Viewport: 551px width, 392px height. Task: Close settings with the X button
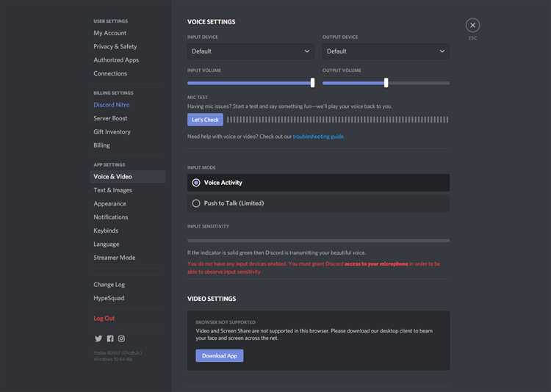(472, 25)
